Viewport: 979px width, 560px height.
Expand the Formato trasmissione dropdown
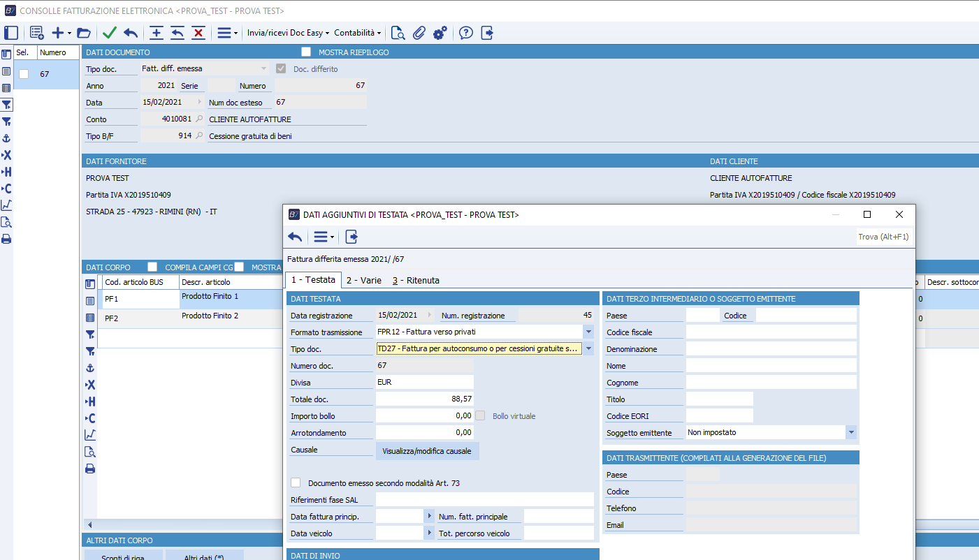[x=588, y=332]
